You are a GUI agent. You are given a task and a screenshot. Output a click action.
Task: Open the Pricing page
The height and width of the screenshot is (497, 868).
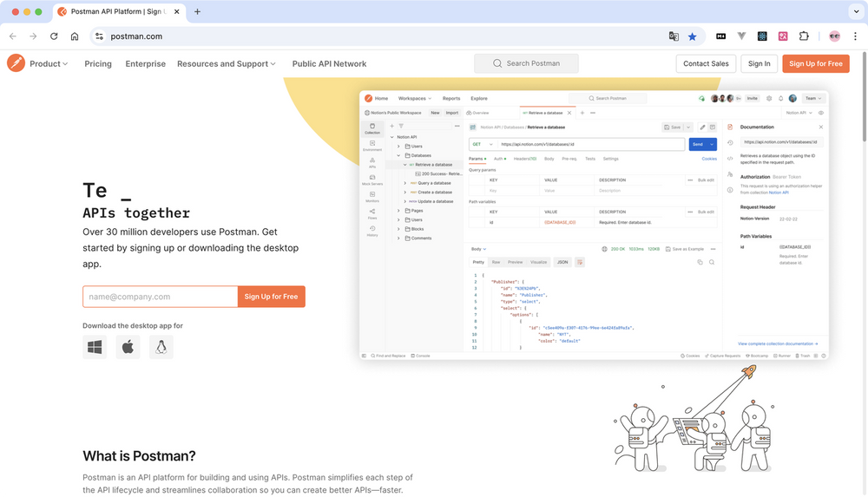pos(98,63)
